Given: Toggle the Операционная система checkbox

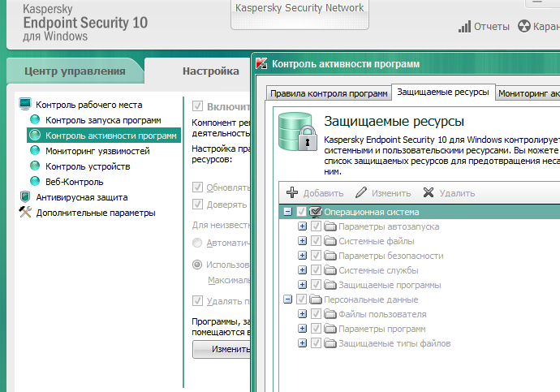Looking at the screenshot, I should (x=303, y=212).
